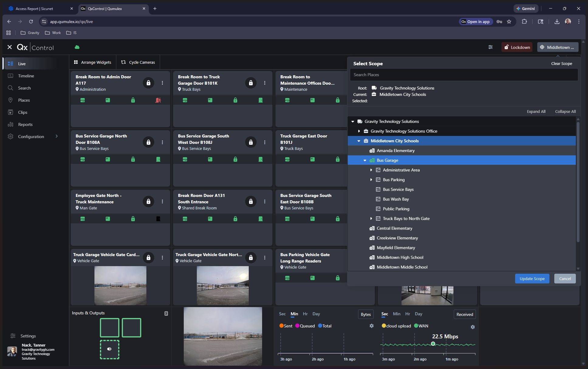The image size is (588, 369).
Task: Click Clear Scope link
Action: pos(561,63)
